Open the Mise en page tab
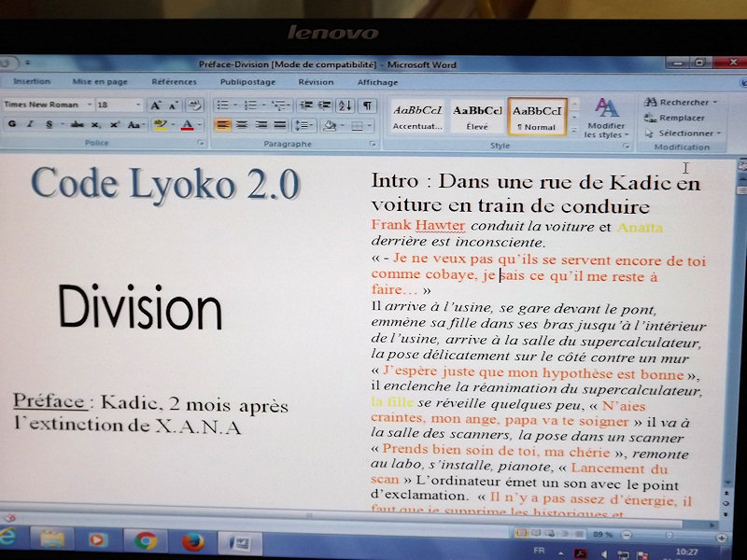The image size is (747, 560). [x=100, y=82]
